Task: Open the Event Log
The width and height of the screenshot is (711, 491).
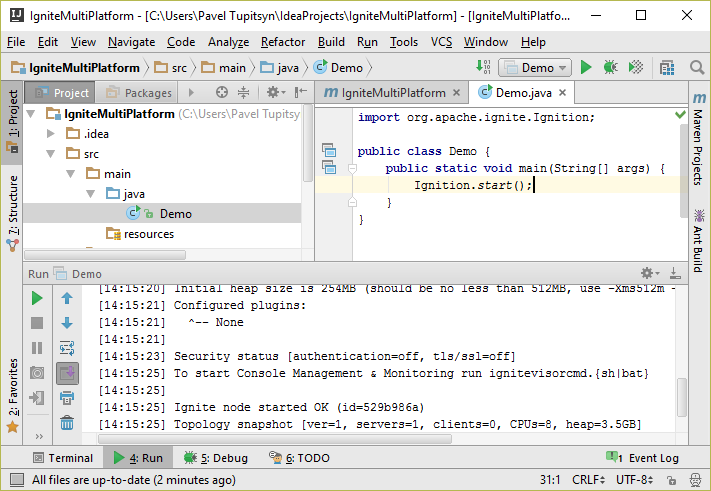Action: tap(642, 458)
